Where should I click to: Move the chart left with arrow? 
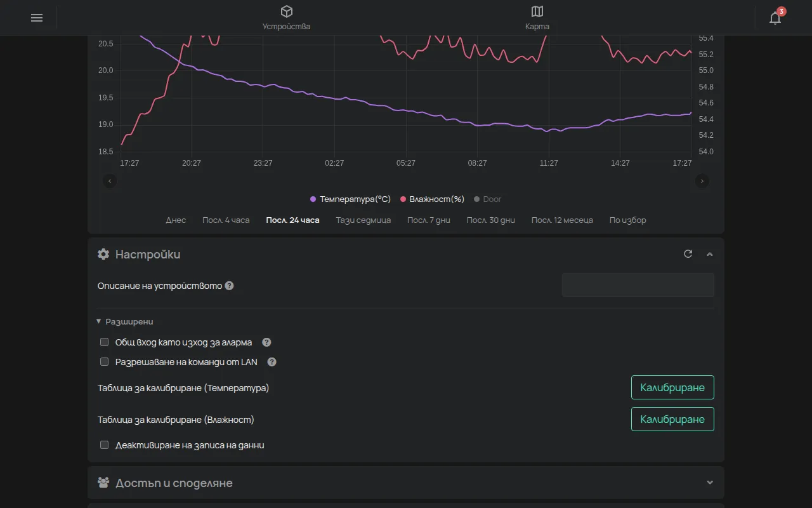110,181
